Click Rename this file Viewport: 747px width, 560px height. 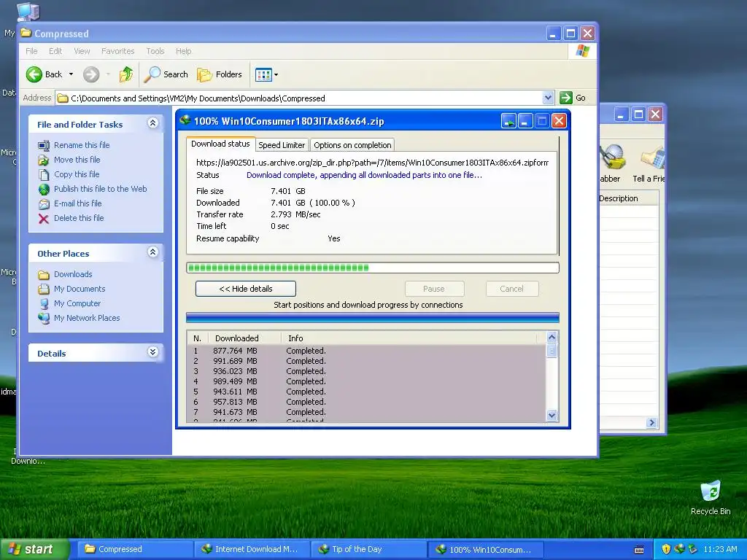click(82, 145)
